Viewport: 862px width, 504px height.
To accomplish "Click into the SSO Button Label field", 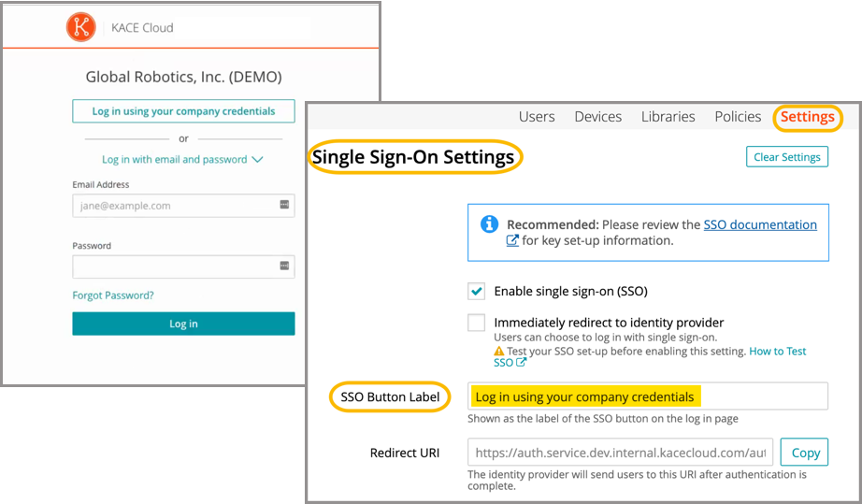I will click(647, 396).
